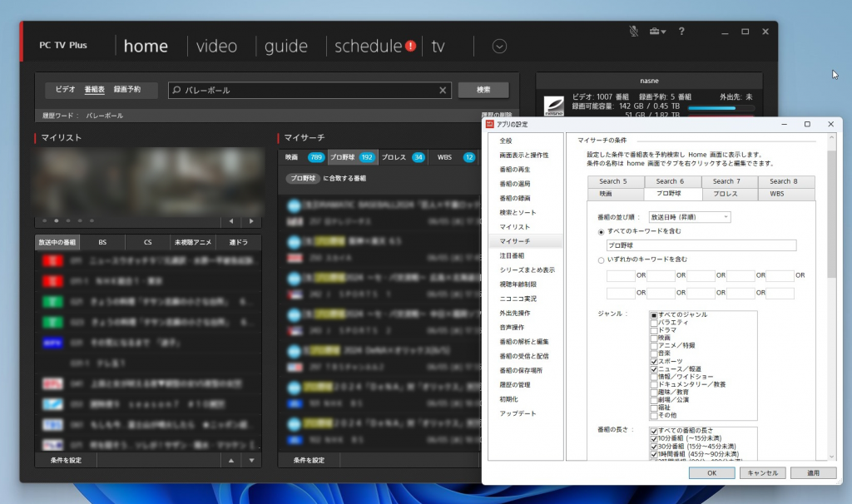Open the 放送中の番組 list tab
Screen dimensions: 852x504
click(57, 242)
